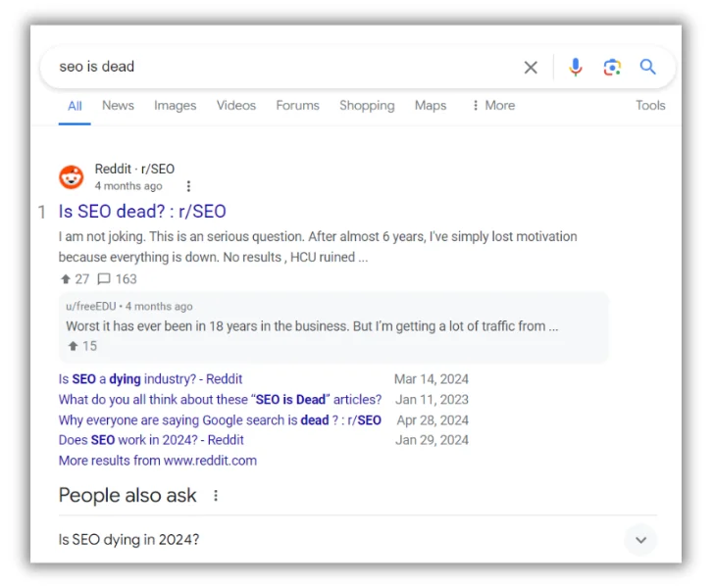Click the 163 comments count
This screenshot has width=714, height=588.
[x=118, y=279]
